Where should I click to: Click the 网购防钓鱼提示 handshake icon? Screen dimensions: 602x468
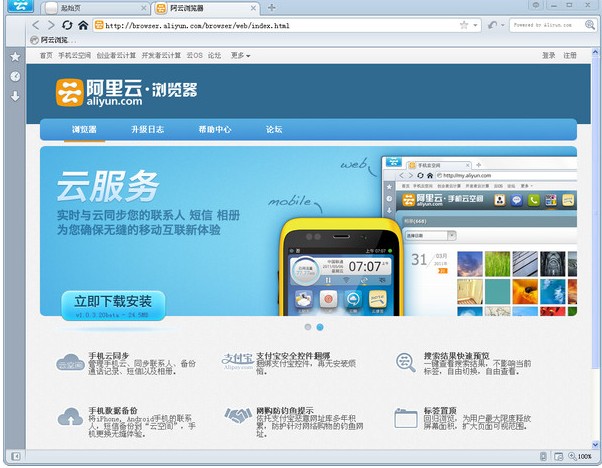tap(238, 416)
